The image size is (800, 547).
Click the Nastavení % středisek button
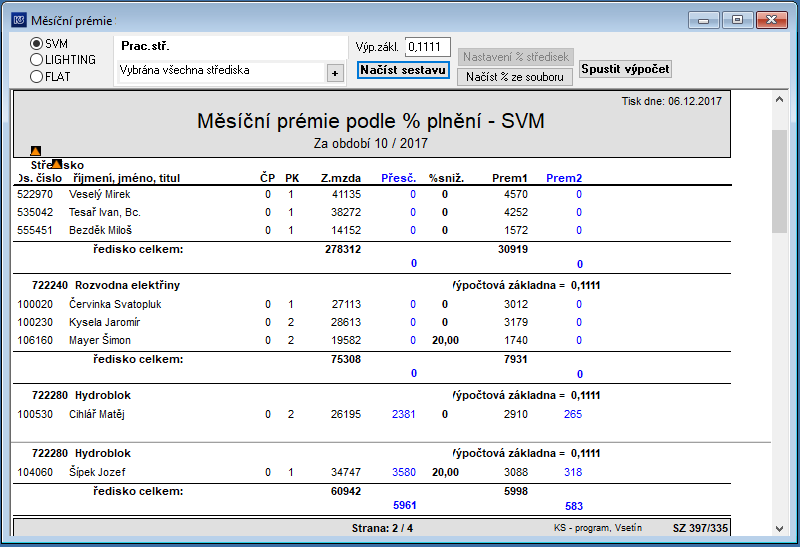point(515,57)
